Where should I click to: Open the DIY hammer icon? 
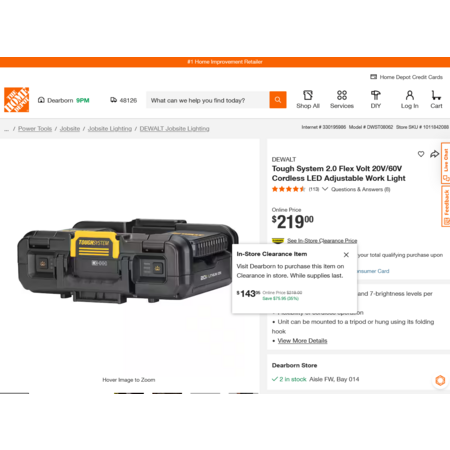[x=376, y=100]
